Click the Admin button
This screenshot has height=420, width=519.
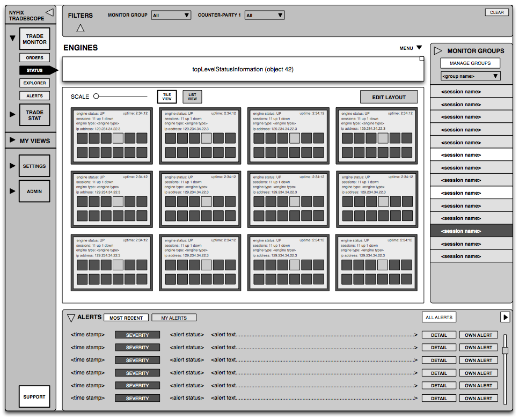34,191
